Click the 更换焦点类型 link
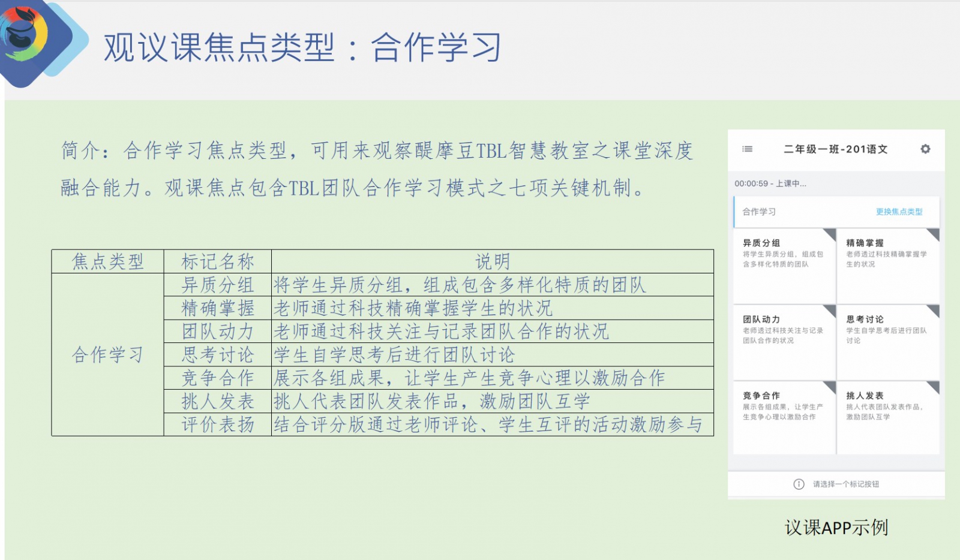 coord(899,212)
